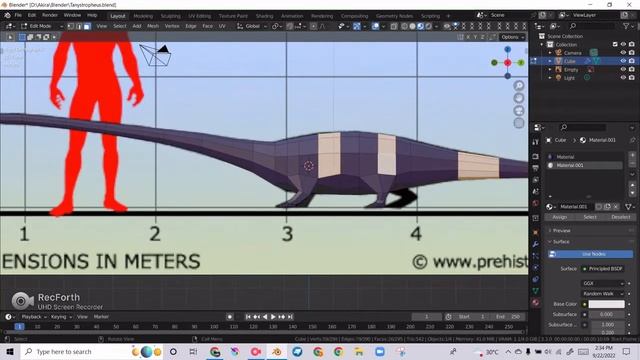Disable Light in renders camera icon
Viewport: 640px width, 360px height.
632,78
